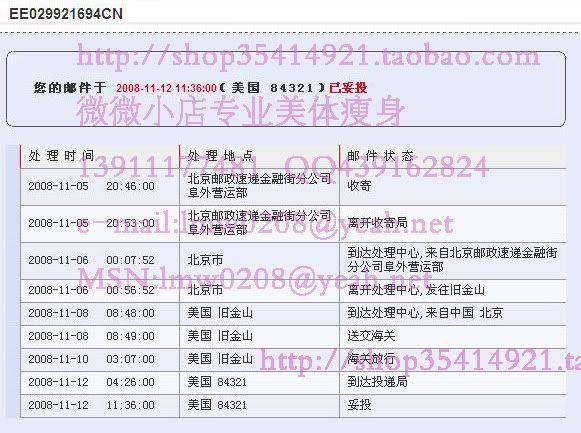581x433 pixels.
Task: Click 美国 84321 in the 到达投递局 row
Action: pyautogui.click(x=217, y=382)
